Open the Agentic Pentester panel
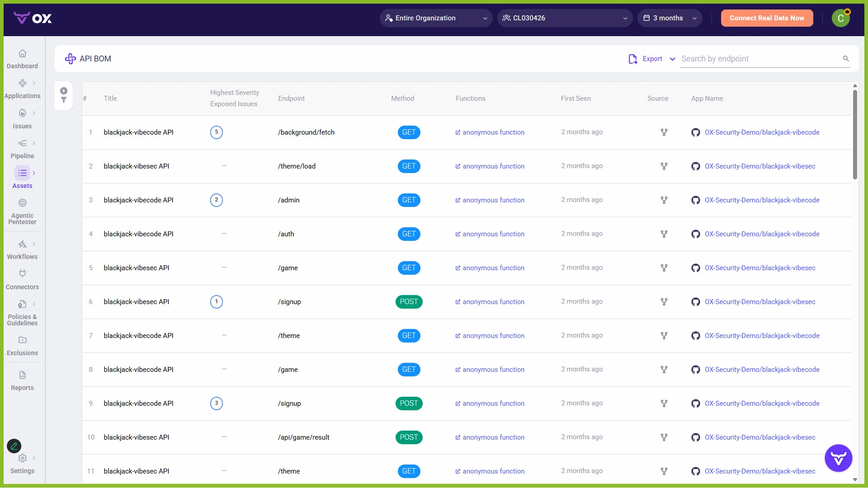The height and width of the screenshot is (488, 868). coord(22,203)
